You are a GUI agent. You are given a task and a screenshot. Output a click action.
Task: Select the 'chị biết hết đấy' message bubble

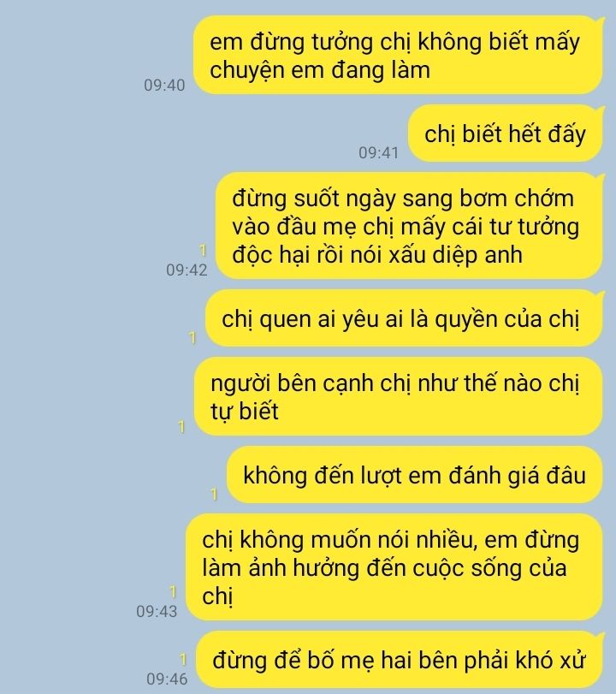[506, 133]
